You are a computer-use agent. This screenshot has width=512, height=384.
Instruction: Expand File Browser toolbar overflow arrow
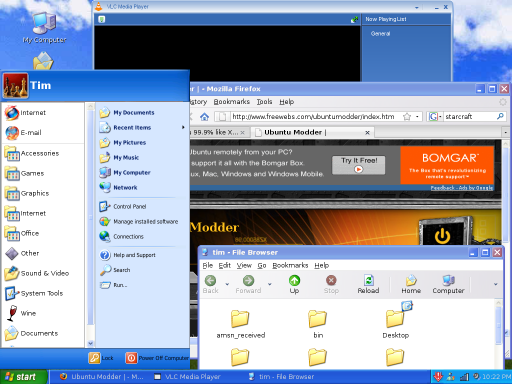click(x=496, y=284)
